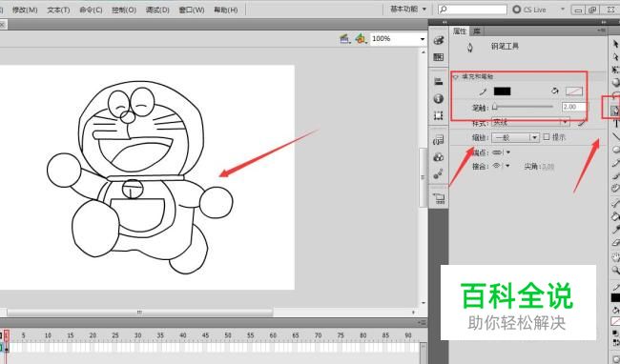Click the black stroke color swatch in Properties

pyautogui.click(x=502, y=91)
